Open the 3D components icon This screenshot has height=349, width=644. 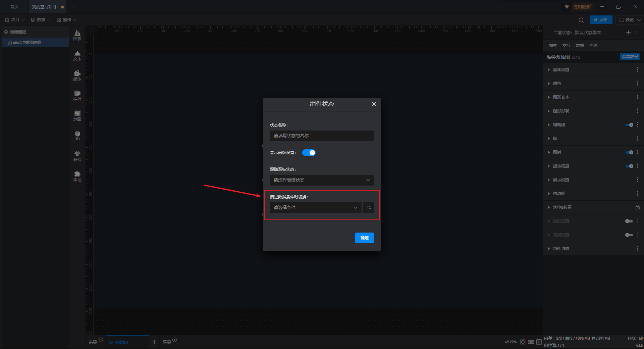[x=77, y=136]
